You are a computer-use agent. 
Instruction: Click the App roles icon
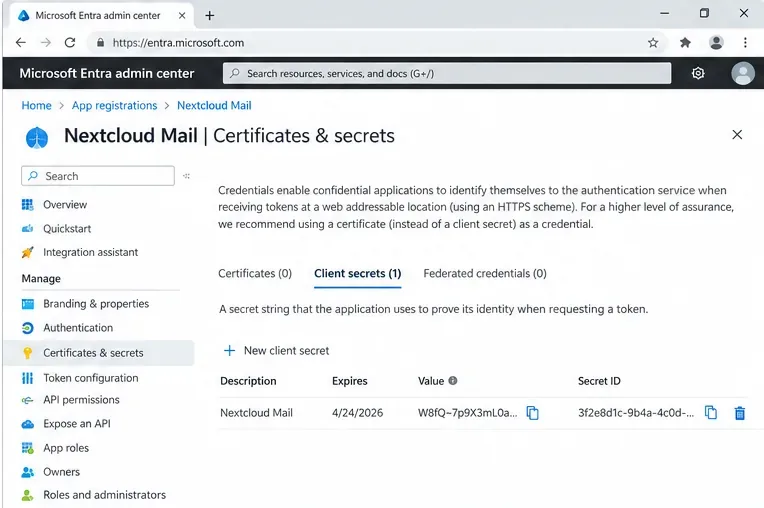(x=28, y=448)
